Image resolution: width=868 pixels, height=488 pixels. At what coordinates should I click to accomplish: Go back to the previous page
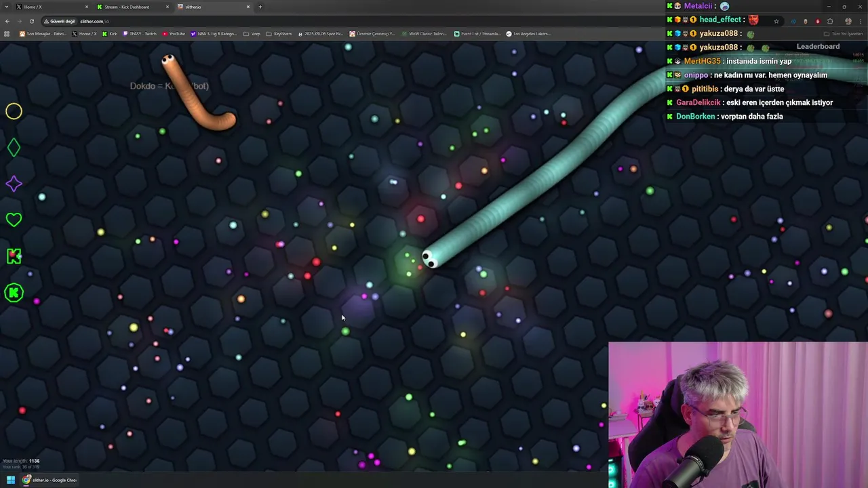point(7,21)
